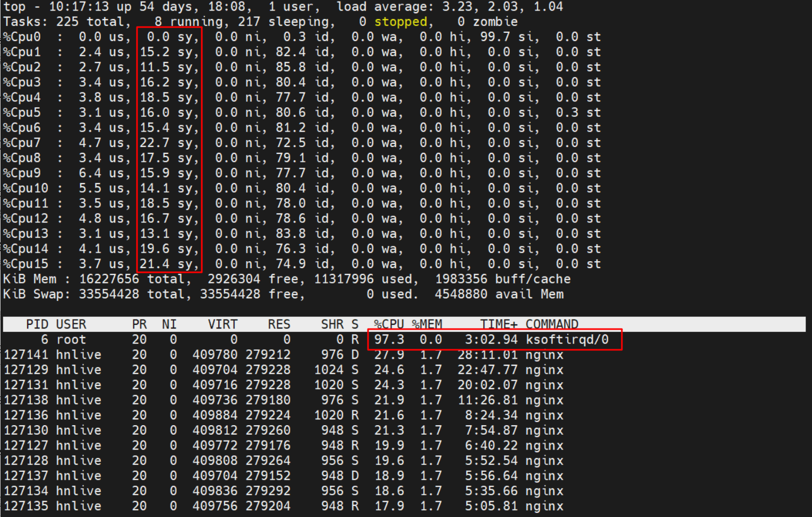The width and height of the screenshot is (812, 517).
Task: Click ksoftirqd CPU usage 97.3
Action: point(389,340)
